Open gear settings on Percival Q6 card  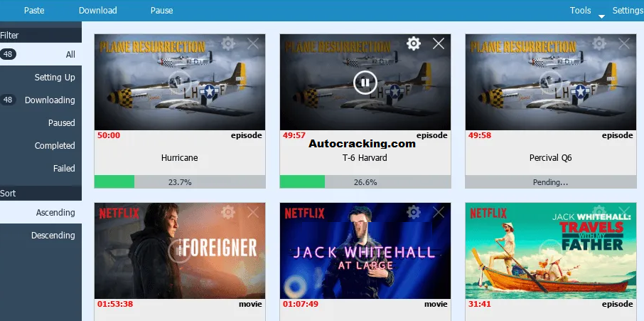coord(599,43)
